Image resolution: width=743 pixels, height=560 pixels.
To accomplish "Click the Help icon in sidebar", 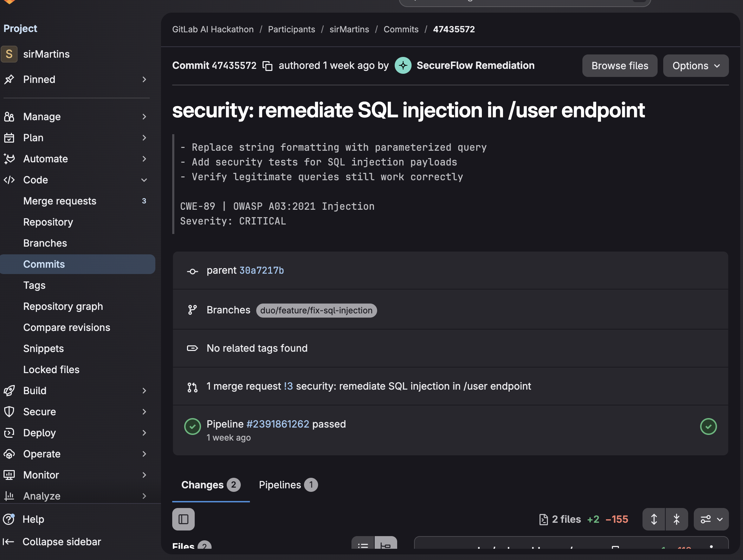I will 9,519.
